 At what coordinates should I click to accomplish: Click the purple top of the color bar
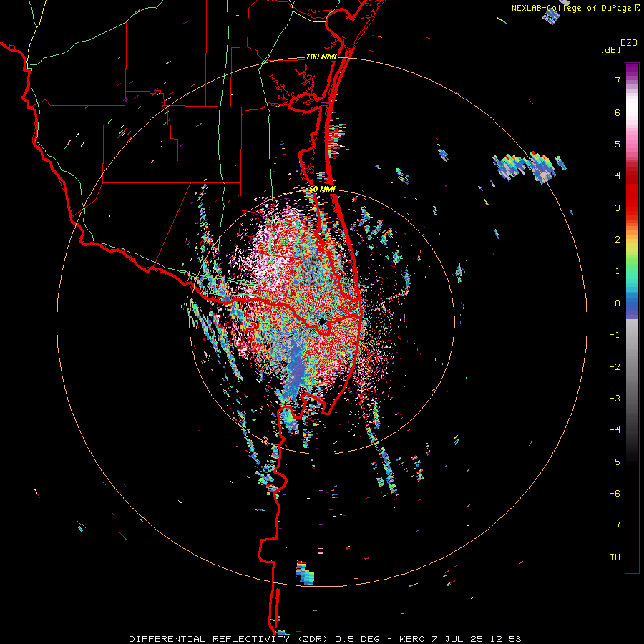pyautogui.click(x=632, y=71)
